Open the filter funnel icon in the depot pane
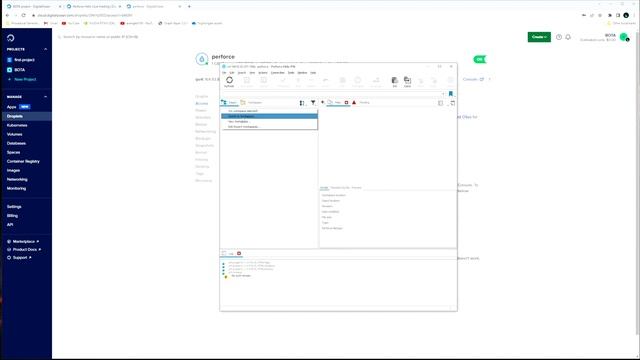The width and height of the screenshot is (640, 360). (313, 103)
